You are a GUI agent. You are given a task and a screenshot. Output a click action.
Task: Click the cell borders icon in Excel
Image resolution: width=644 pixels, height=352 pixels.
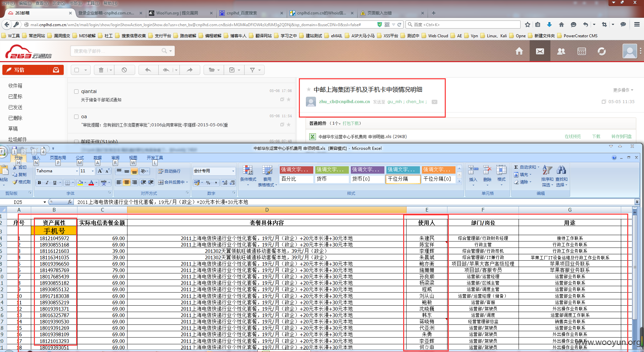pyautogui.click(x=68, y=183)
